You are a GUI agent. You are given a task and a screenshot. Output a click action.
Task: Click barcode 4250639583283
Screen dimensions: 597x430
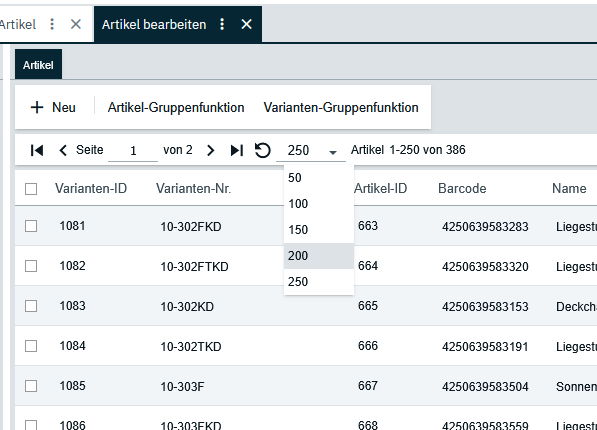click(x=485, y=227)
